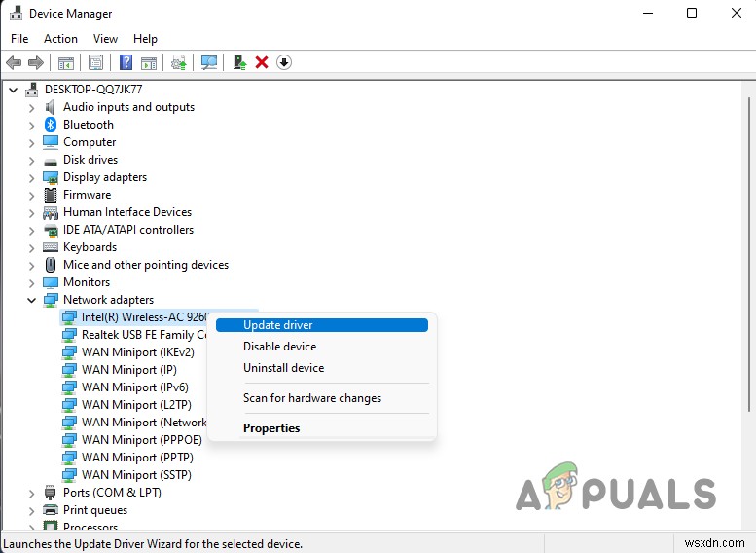Click the vertical scrollbar thumb
This screenshot has height=553, width=756.
(749, 254)
